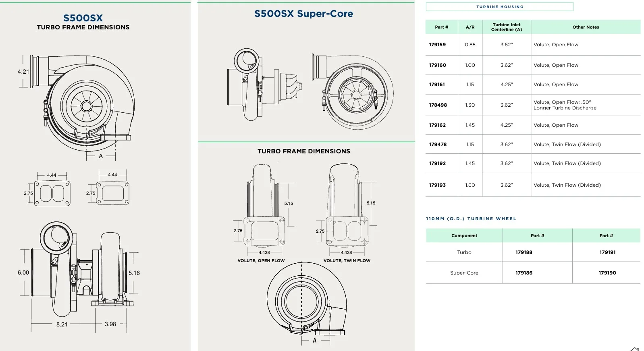
Task: Click the 6.00 dimension label
Action: 23,273
